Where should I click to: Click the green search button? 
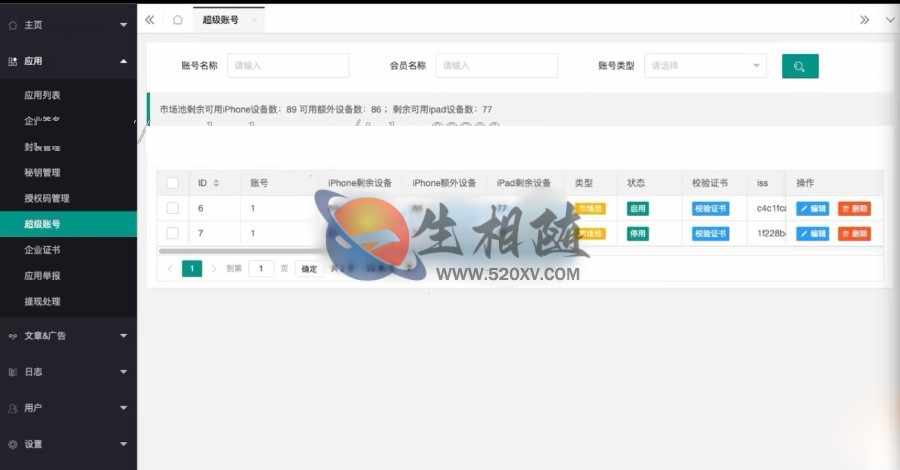(x=800, y=66)
